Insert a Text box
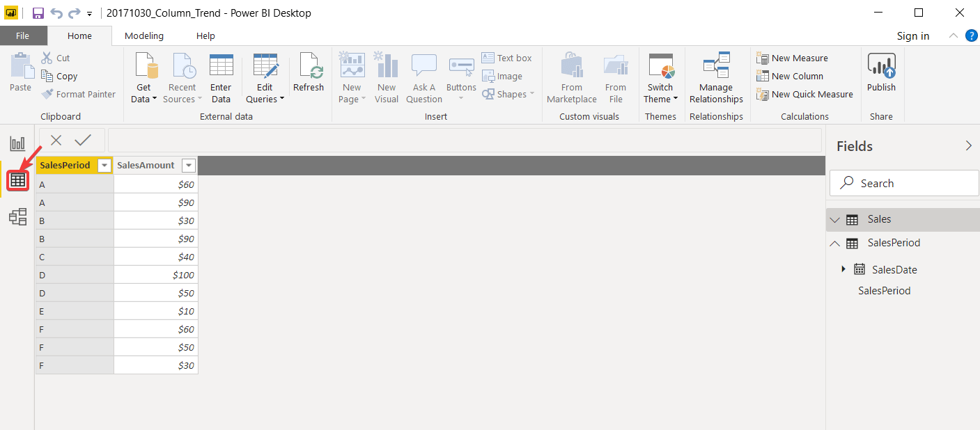Image resolution: width=980 pixels, height=430 pixels. click(x=507, y=58)
